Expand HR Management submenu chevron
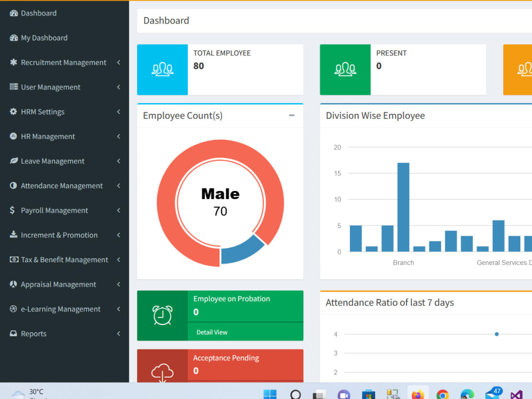Viewport: 532px width, 399px height. 119,136
